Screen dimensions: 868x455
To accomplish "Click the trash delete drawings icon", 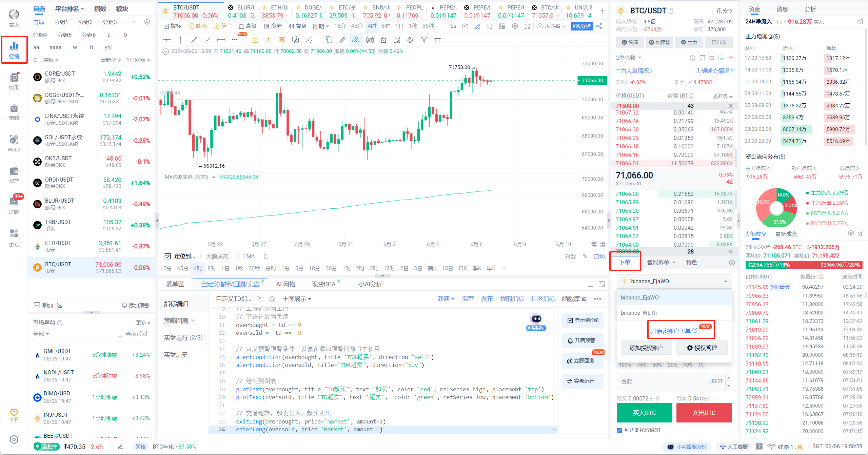I will (x=437, y=40).
